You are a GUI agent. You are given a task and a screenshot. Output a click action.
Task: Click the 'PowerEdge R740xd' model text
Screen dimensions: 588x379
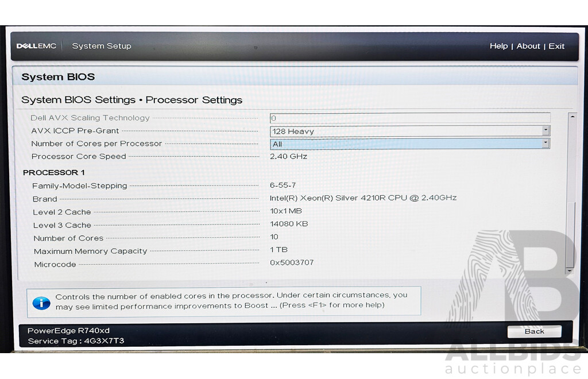pos(69,331)
